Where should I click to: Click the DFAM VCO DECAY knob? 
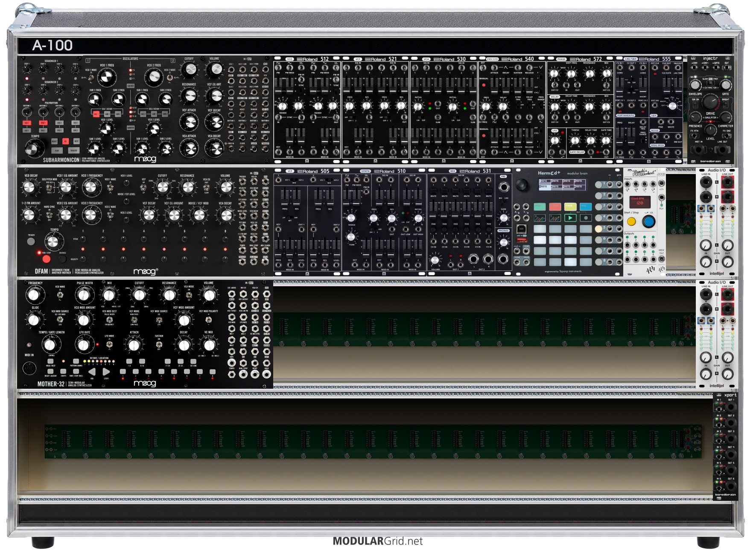29,187
